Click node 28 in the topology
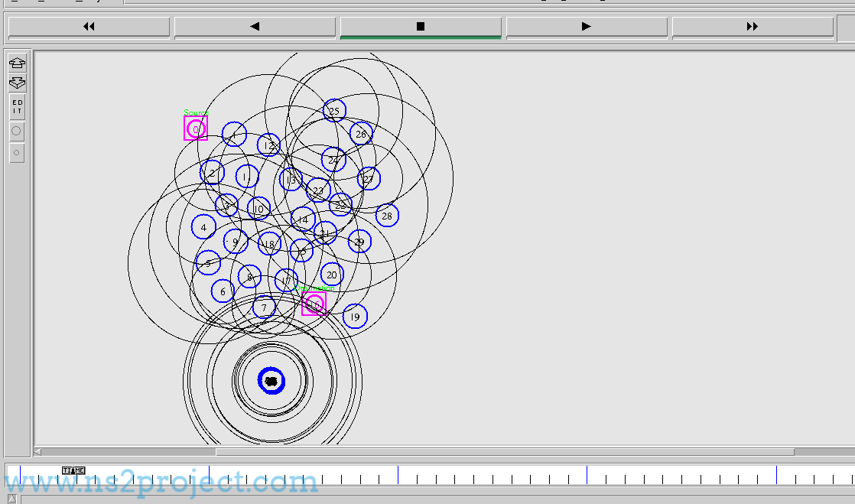The height and width of the screenshot is (504, 855). pyautogui.click(x=387, y=216)
